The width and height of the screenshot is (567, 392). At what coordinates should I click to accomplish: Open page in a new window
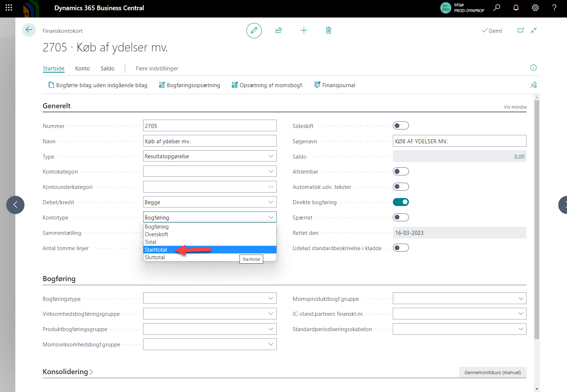click(x=521, y=30)
